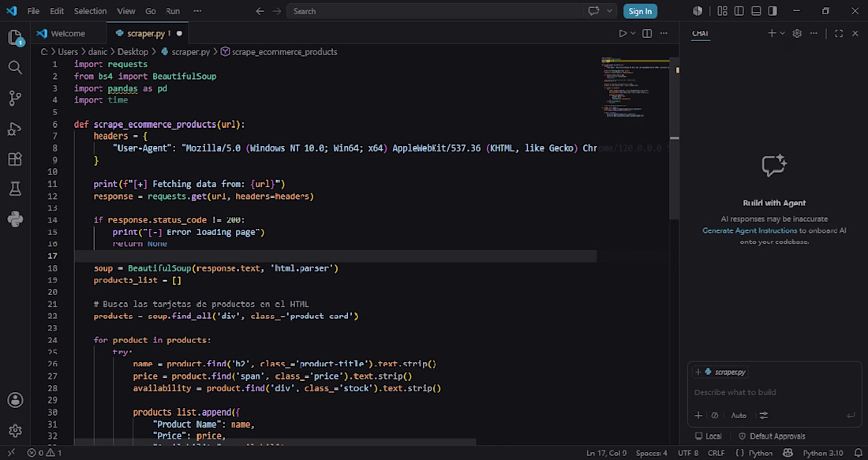Click the icon left of Auto
The height and width of the screenshot is (460, 868).
pyautogui.click(x=715, y=415)
